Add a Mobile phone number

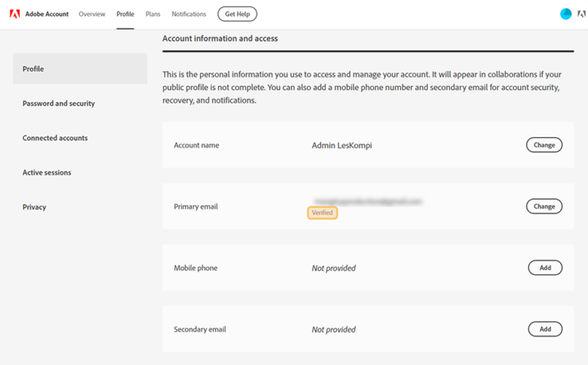point(545,268)
